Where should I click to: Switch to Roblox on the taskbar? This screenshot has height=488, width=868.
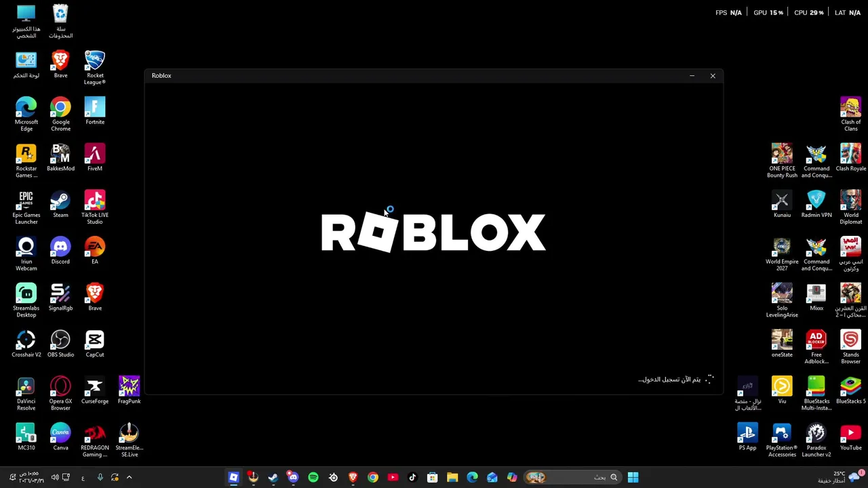click(233, 477)
